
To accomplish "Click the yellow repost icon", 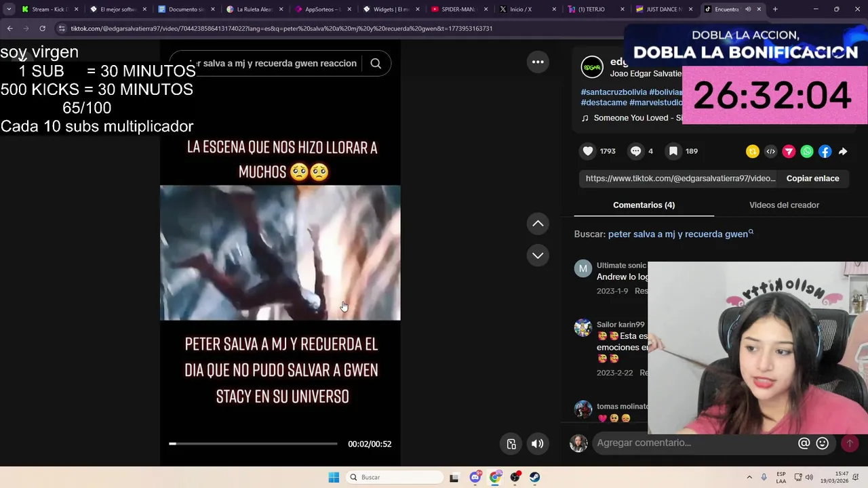I will tap(752, 152).
